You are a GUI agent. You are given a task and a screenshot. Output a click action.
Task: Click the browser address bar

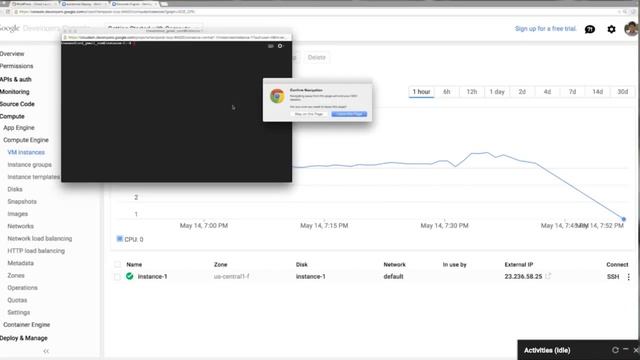click(314, 12)
